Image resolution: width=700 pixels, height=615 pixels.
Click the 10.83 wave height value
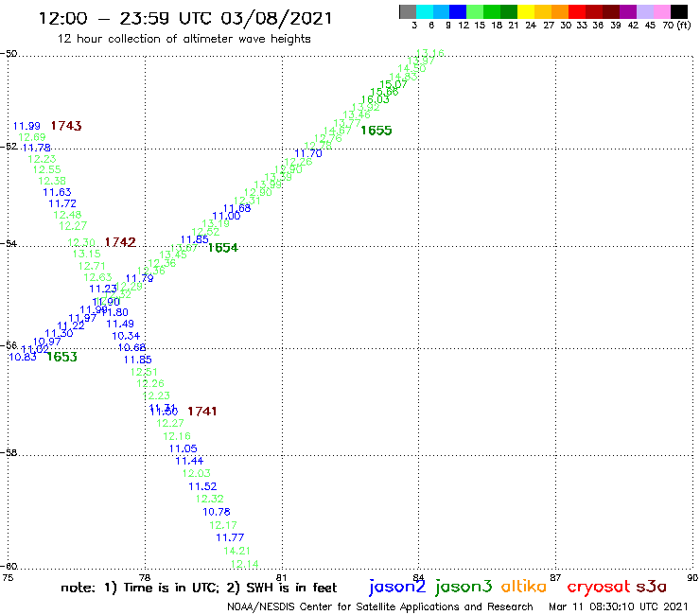coord(23,357)
